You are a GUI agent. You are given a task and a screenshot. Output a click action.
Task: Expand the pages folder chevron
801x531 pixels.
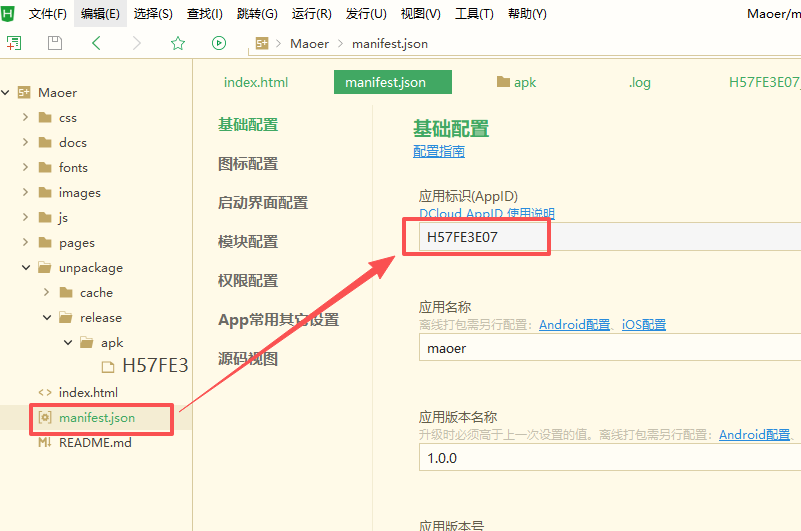click(x=26, y=242)
